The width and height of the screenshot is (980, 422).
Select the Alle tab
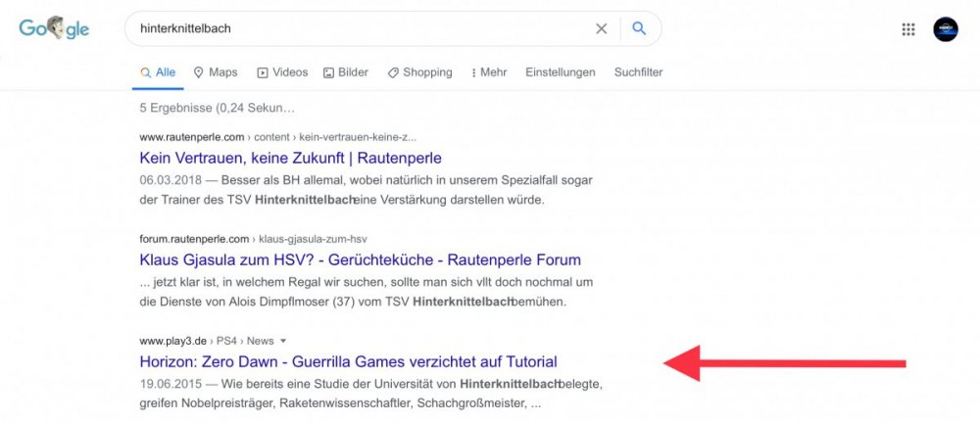pos(158,72)
